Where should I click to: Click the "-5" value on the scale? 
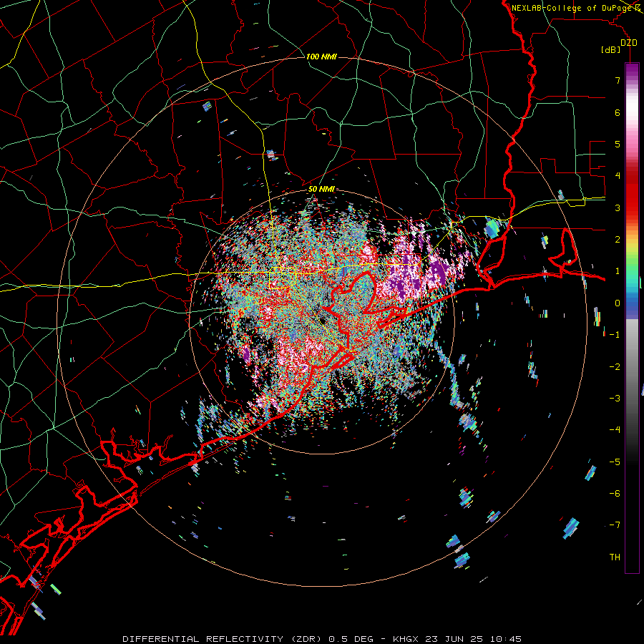(x=615, y=462)
